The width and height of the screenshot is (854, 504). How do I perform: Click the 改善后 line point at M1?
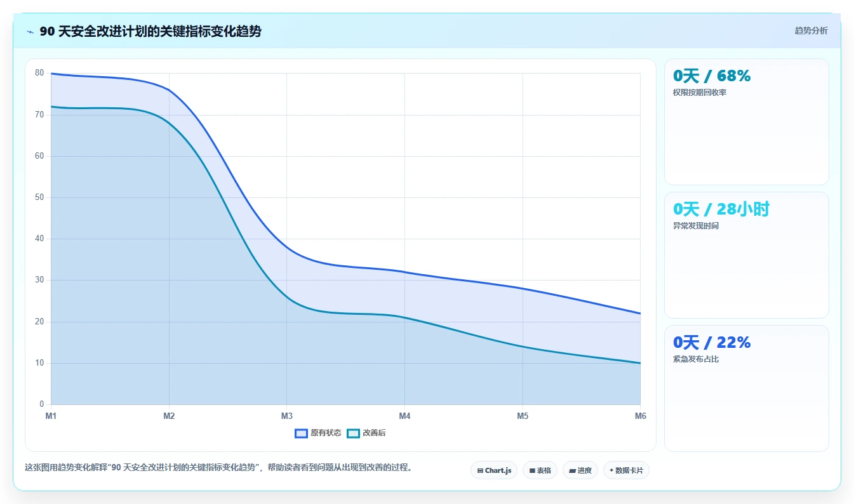[x=51, y=107]
